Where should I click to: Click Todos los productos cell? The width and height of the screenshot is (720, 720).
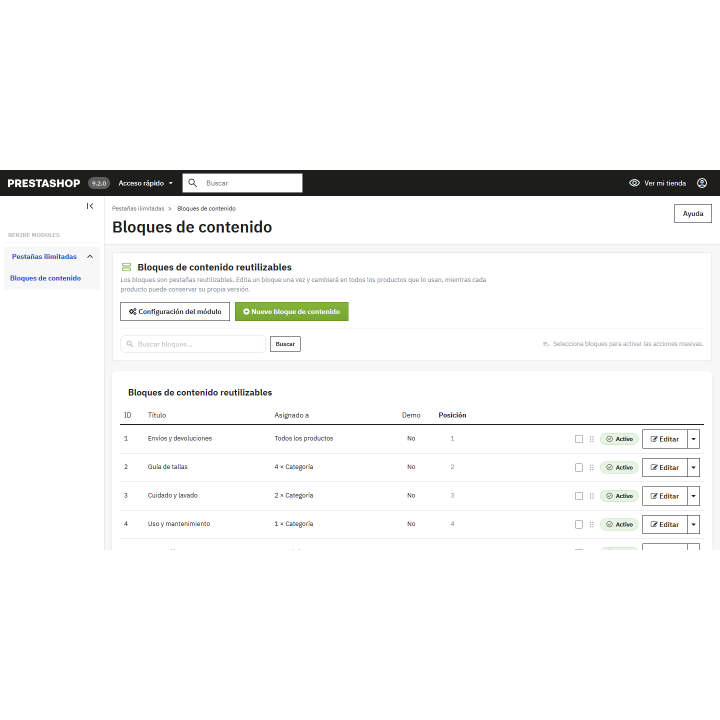304,439
